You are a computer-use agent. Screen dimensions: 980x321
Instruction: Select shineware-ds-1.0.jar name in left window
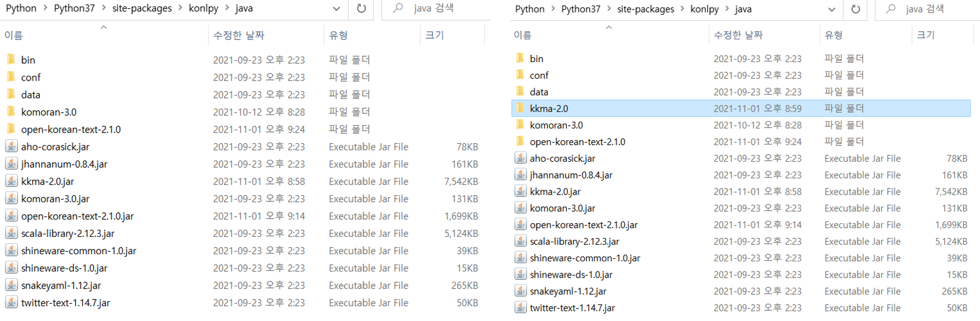click(x=64, y=268)
